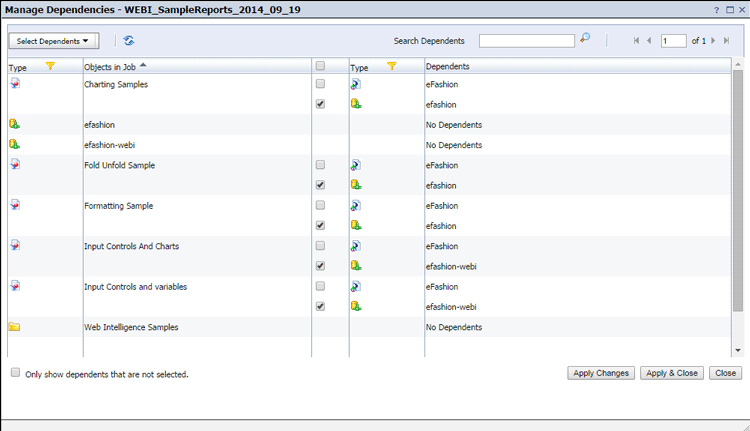
Task: Click the refresh icon in toolbar
Action: (x=129, y=41)
